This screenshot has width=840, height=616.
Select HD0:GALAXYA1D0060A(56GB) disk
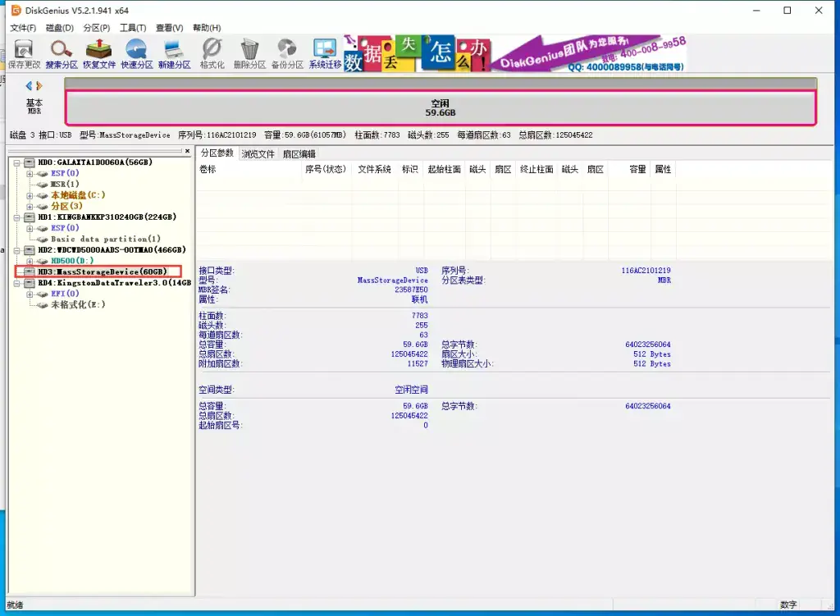point(95,162)
